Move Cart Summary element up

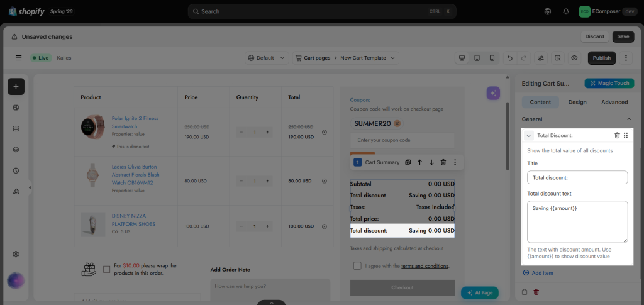[419, 162]
